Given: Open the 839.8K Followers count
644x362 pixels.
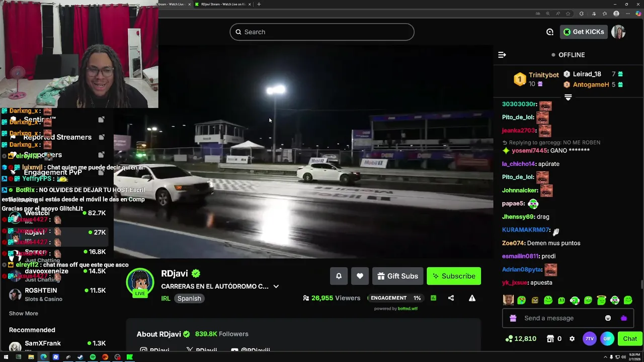Looking at the screenshot, I should pyautogui.click(x=221, y=334).
